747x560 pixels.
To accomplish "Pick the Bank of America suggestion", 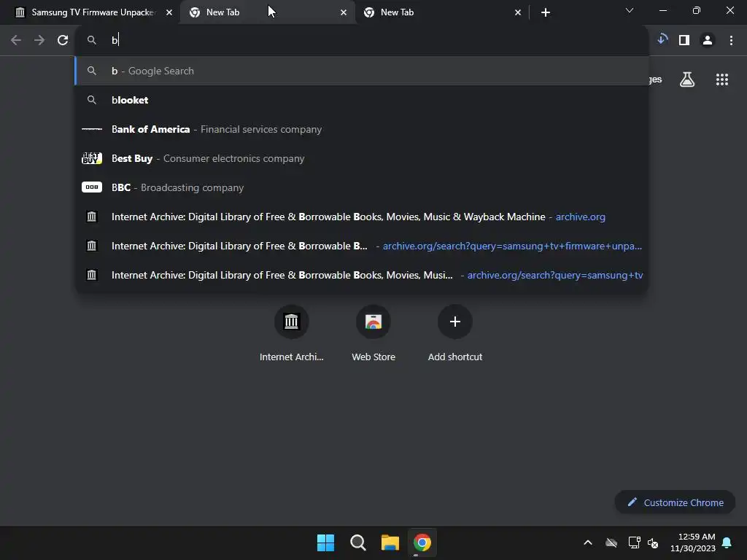I will (x=362, y=129).
